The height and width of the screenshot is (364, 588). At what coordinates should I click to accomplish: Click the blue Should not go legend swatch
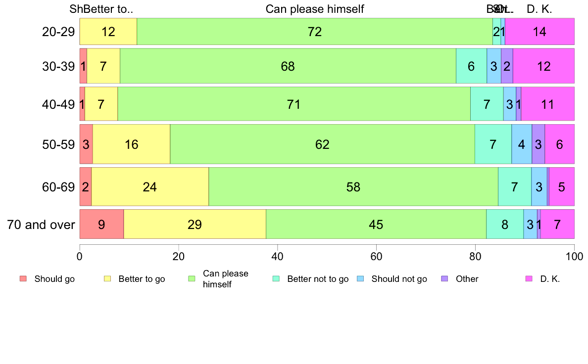pos(360,278)
